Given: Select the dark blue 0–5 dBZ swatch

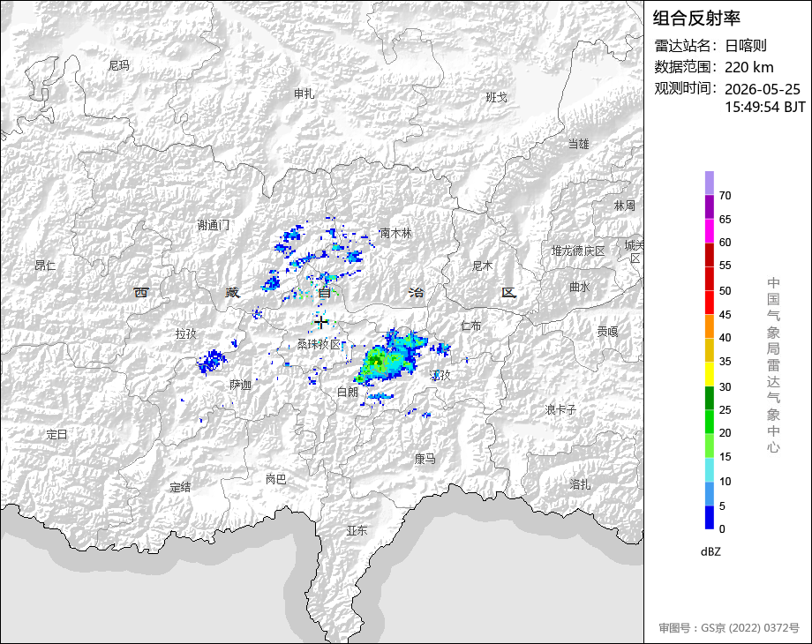Looking at the screenshot, I should click(710, 517).
